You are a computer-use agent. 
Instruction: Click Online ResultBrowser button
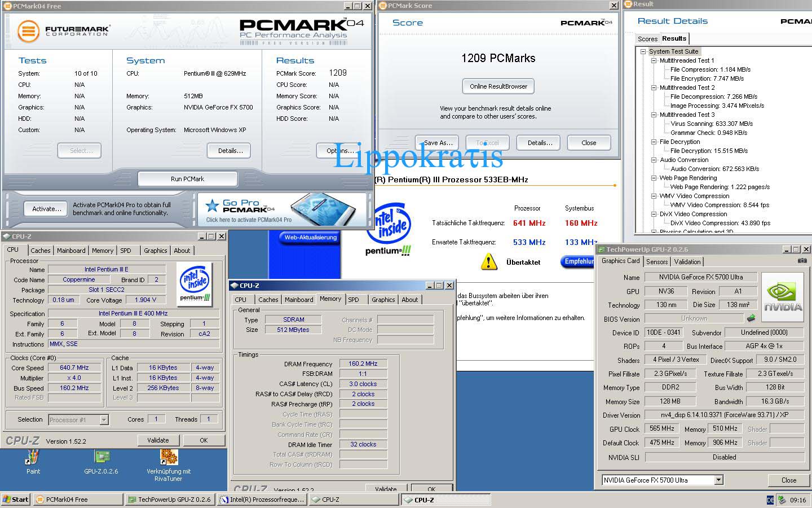pyautogui.click(x=498, y=86)
